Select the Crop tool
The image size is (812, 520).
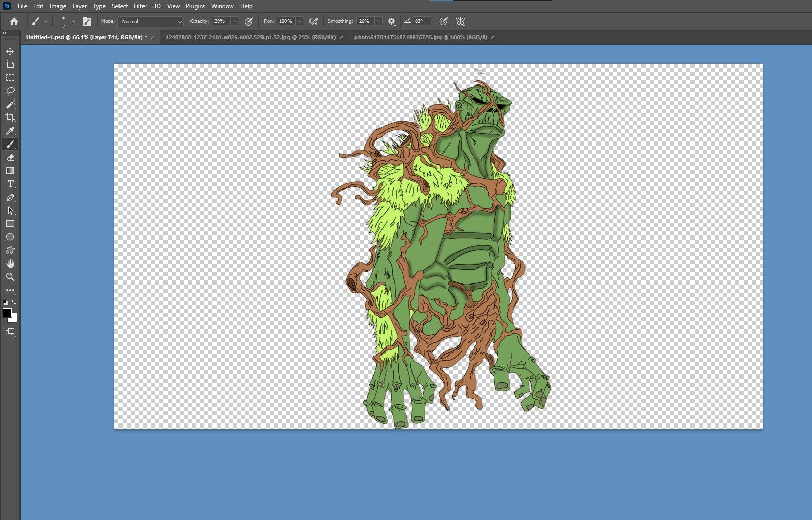tap(10, 117)
